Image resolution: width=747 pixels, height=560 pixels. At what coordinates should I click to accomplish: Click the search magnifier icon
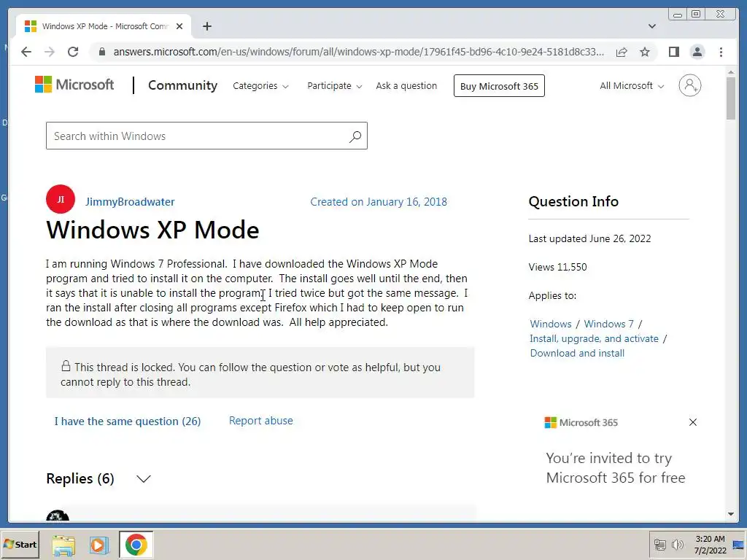point(355,136)
